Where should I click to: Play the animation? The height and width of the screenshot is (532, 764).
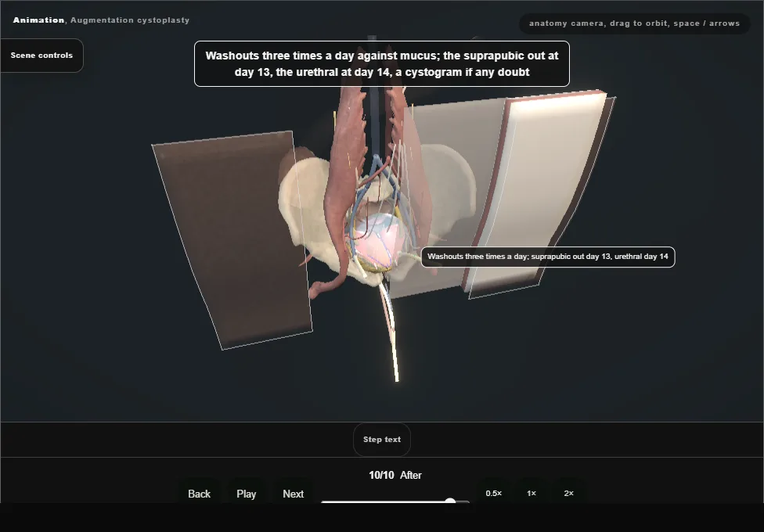point(247,494)
